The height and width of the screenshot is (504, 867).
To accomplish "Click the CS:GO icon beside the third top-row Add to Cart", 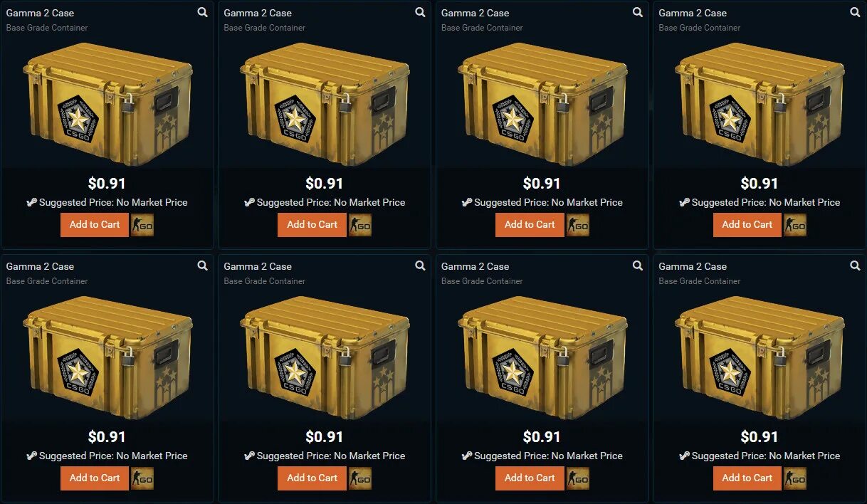I will point(577,225).
